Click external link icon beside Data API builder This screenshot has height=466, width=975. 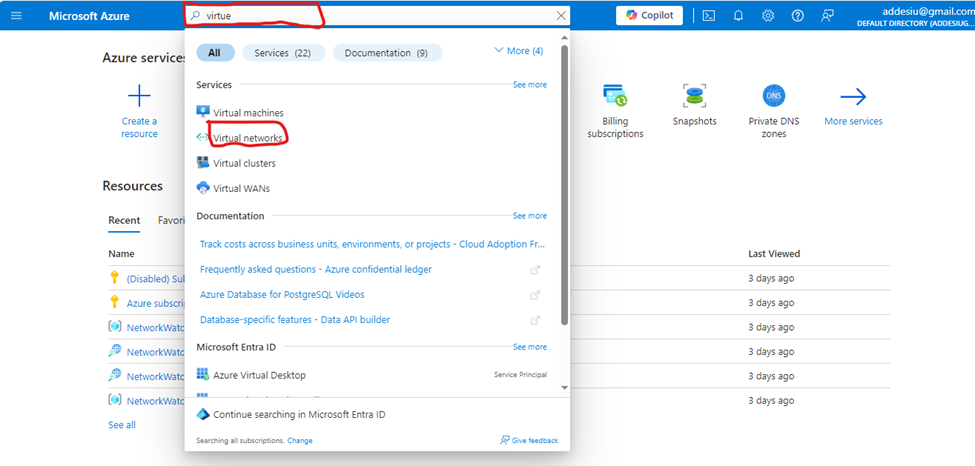pos(535,320)
